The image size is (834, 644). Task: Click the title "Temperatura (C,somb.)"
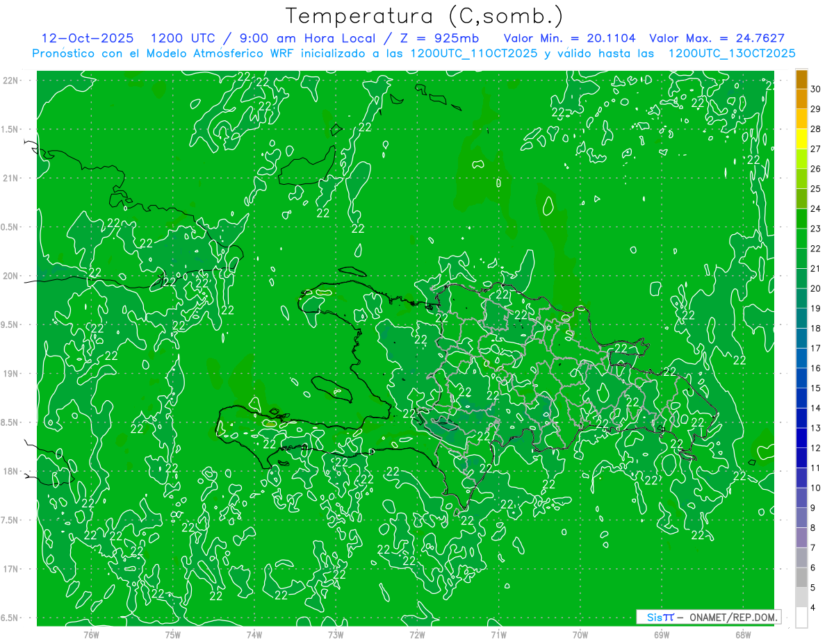425,16
